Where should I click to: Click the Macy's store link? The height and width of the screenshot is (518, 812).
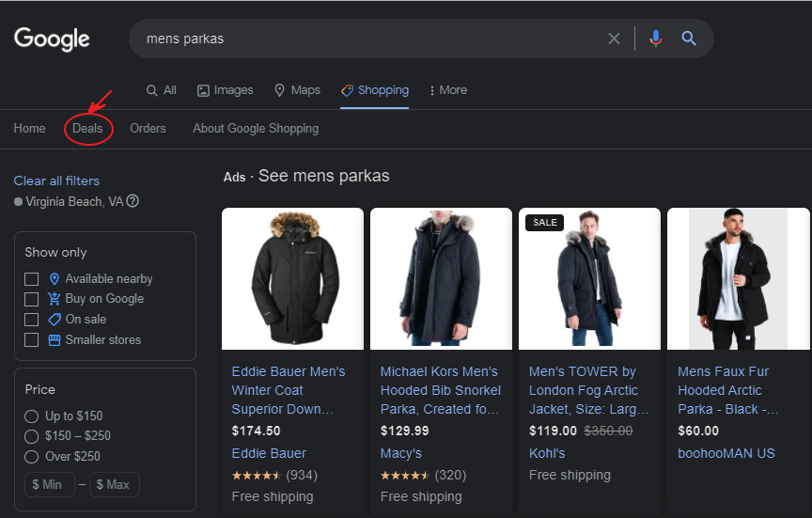400,453
